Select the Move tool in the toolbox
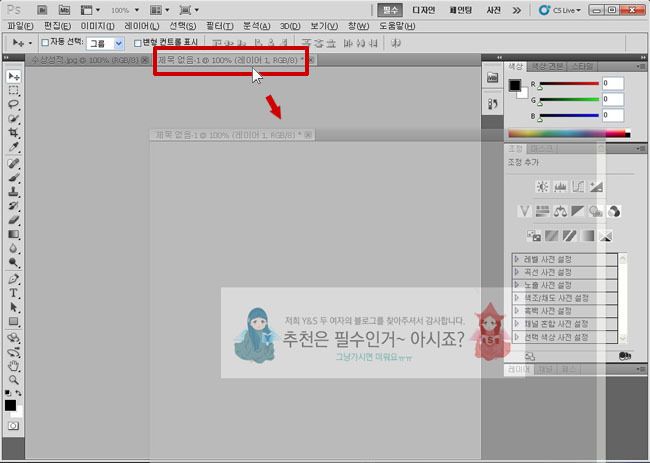650x463 pixels. pyautogui.click(x=13, y=76)
